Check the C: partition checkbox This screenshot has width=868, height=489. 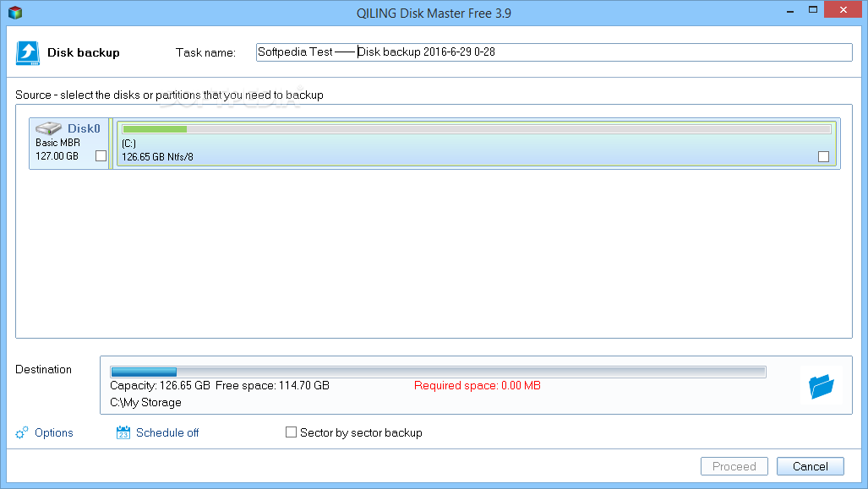point(823,156)
